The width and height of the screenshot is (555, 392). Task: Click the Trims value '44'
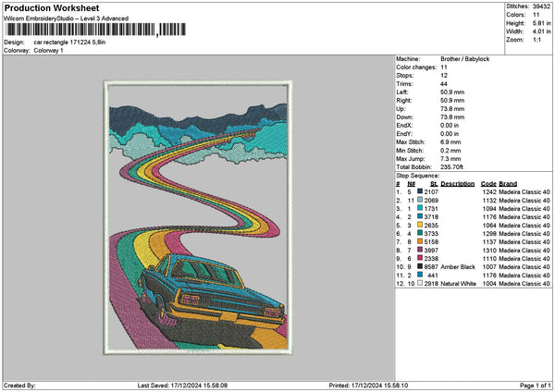tap(444, 84)
